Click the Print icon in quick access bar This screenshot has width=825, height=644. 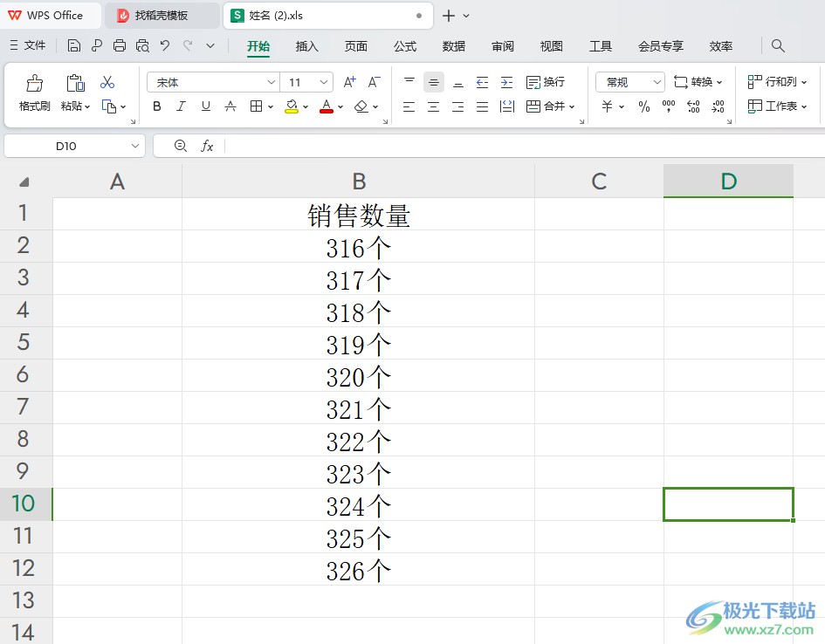pos(120,46)
